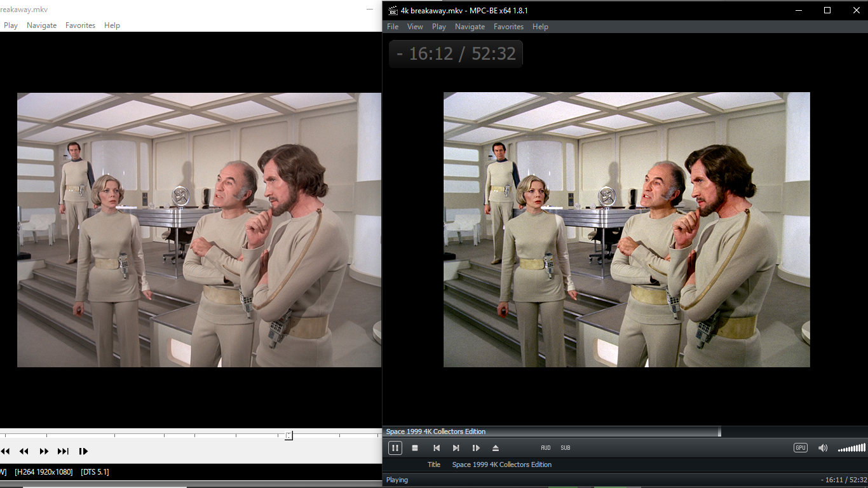
Task: Open Navigate menu in the left player window
Action: 41,25
